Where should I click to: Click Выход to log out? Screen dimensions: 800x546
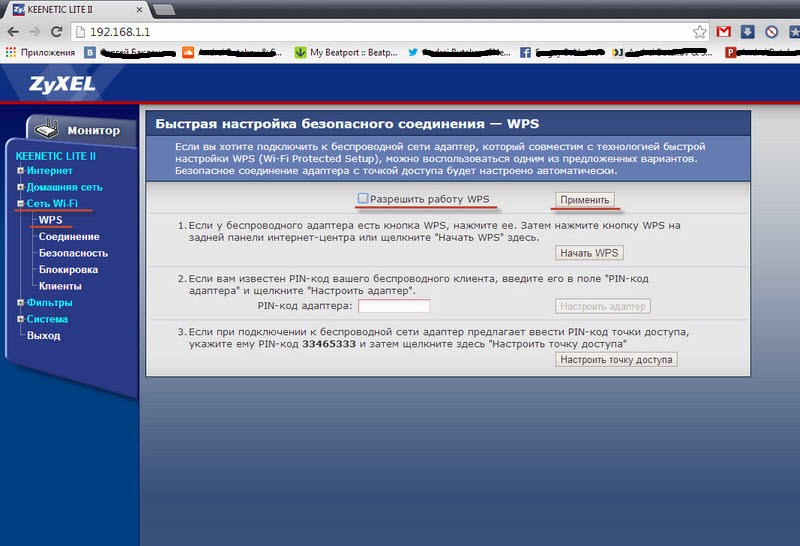click(43, 335)
